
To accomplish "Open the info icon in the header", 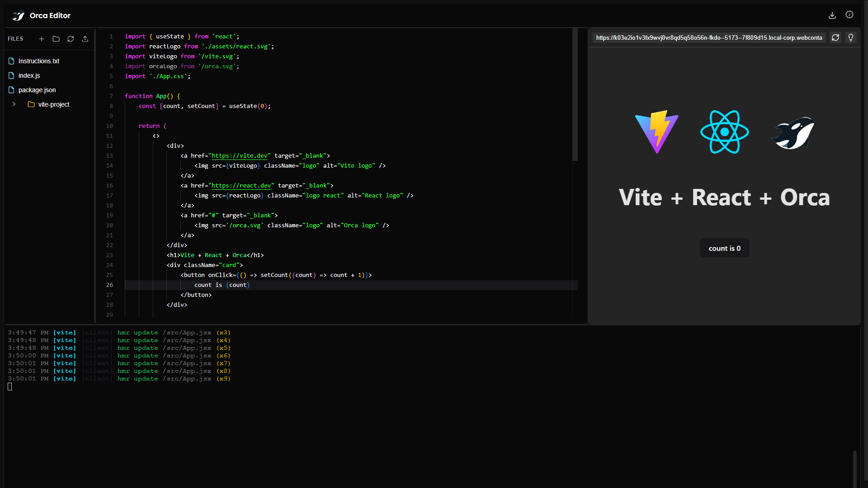I will 849,15.
